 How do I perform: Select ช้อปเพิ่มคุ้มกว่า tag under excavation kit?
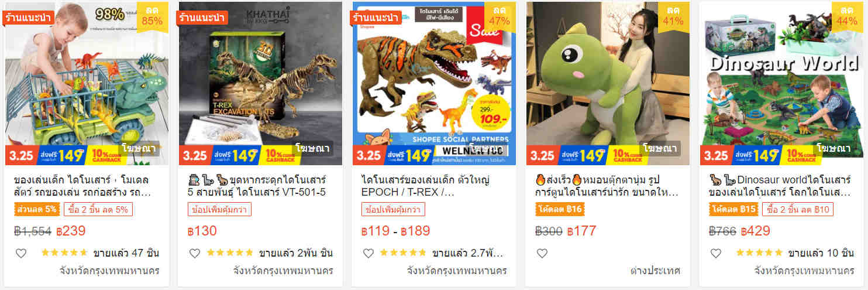(219, 209)
